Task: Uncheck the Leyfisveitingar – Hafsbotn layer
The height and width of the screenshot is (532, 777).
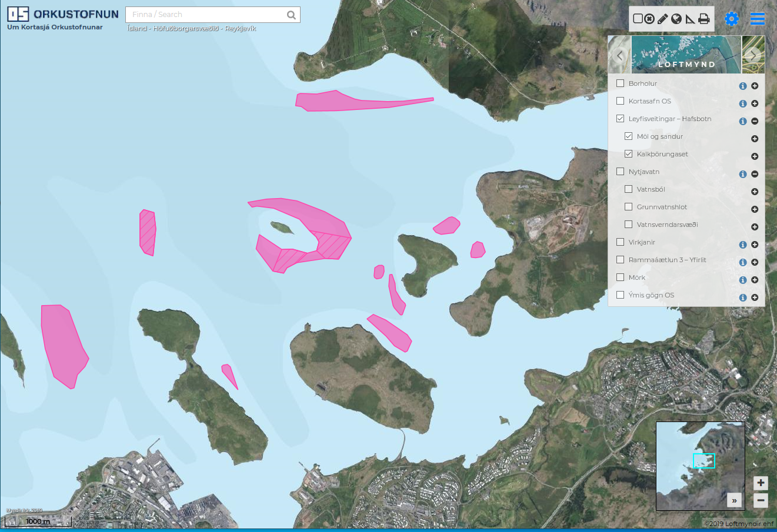Action: (620, 119)
